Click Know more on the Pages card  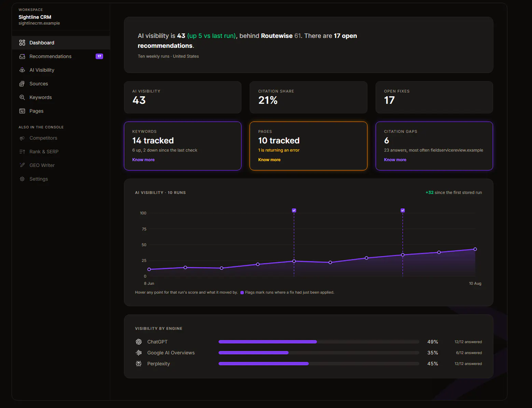pos(269,160)
